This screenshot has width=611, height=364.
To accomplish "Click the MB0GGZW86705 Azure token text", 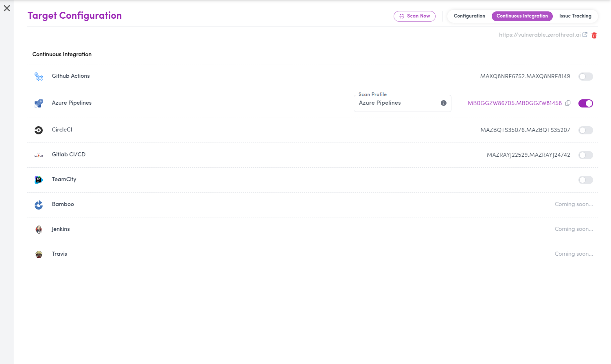I will 515,103.
